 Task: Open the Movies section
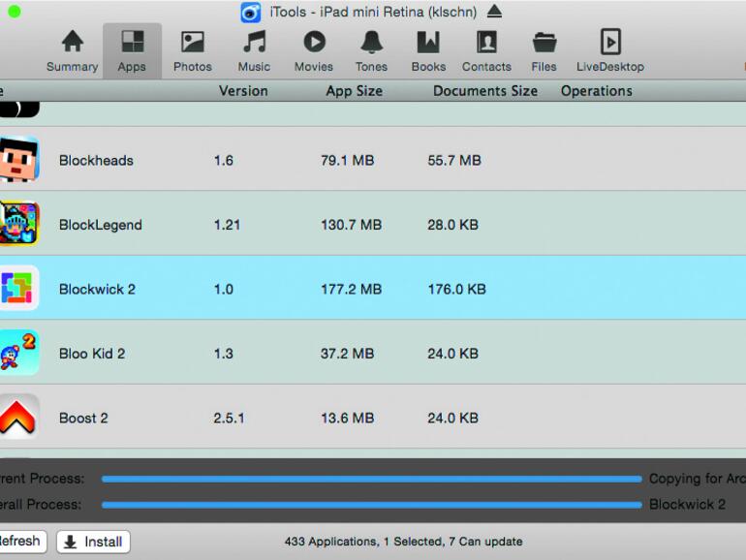point(314,51)
